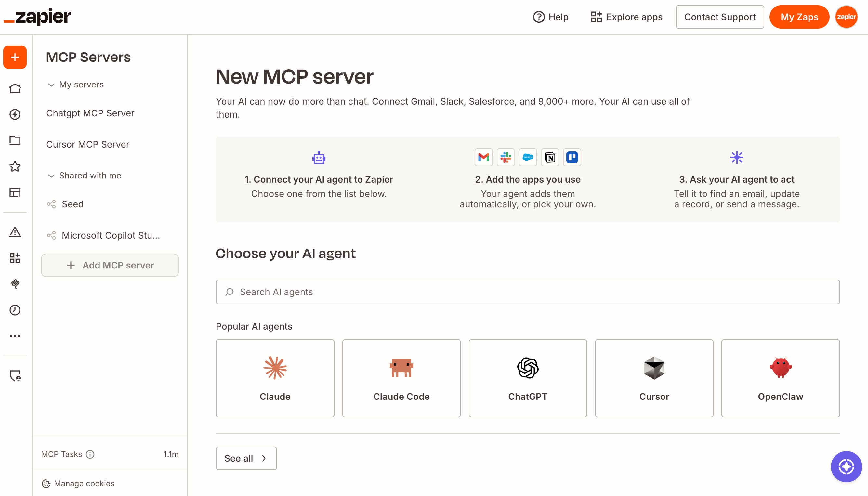This screenshot has height=496, width=868.
Task: Click the star favorites icon in sidebar
Action: point(15,166)
